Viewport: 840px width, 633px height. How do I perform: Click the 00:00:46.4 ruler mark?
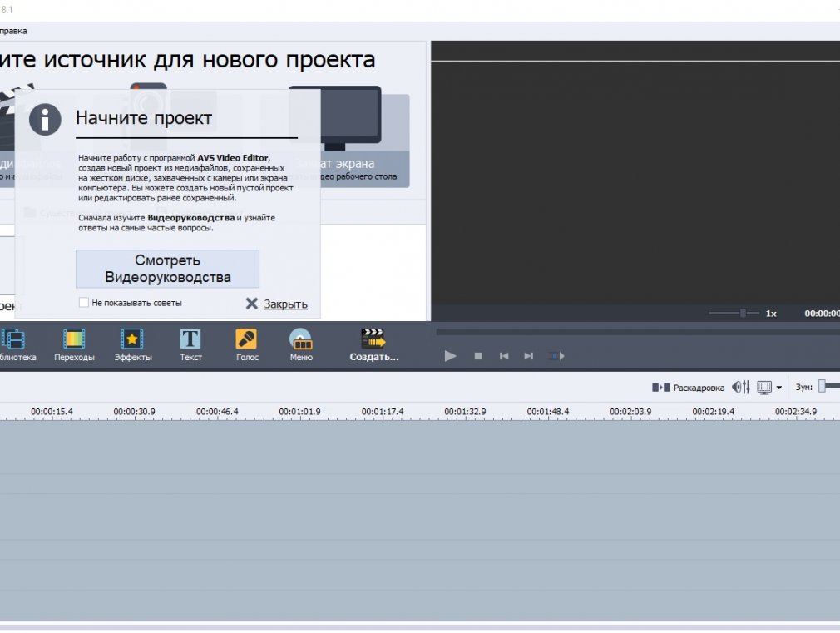[x=217, y=412]
